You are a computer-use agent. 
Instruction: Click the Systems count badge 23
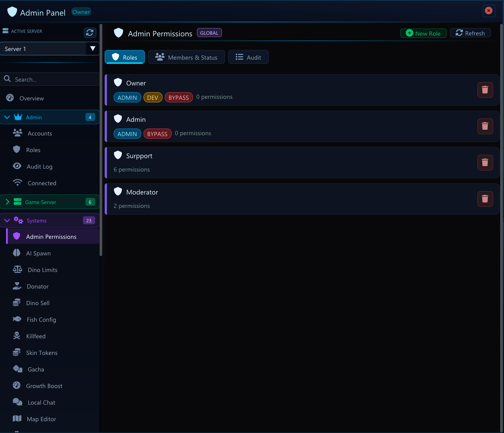click(89, 220)
